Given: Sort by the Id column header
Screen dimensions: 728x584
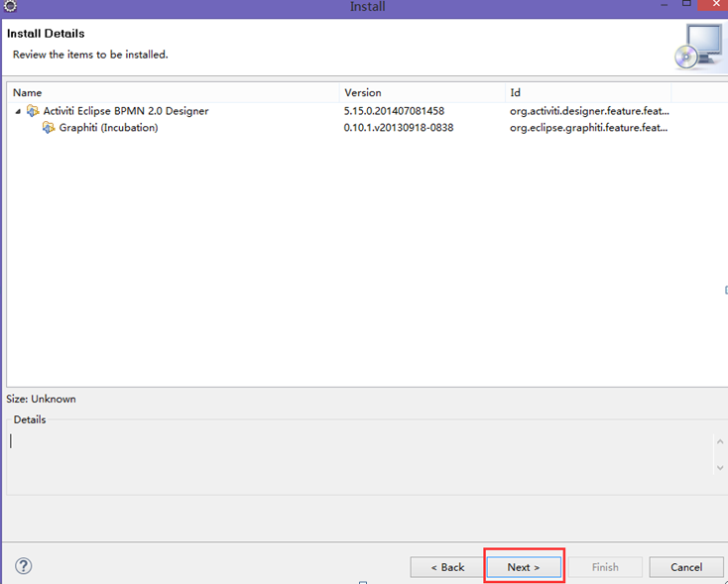Looking at the screenshot, I should 588,92.
